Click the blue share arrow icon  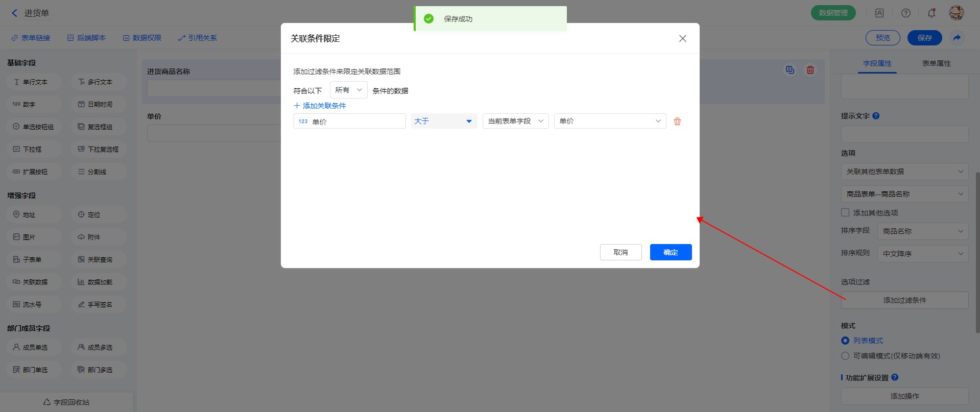[x=957, y=38]
